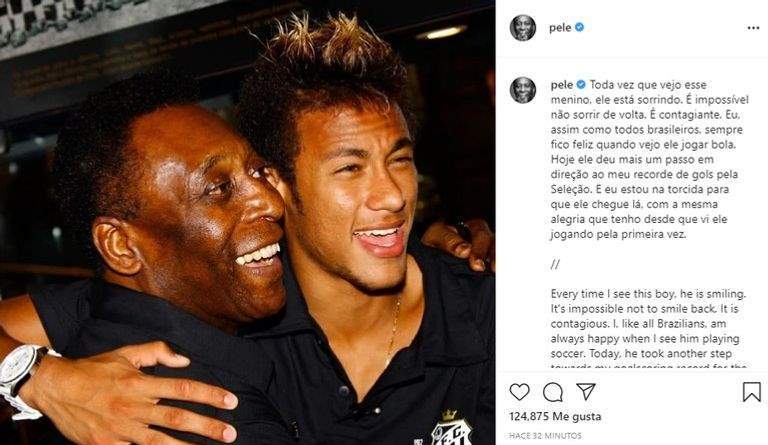Click the verified badge in the header

click(579, 27)
